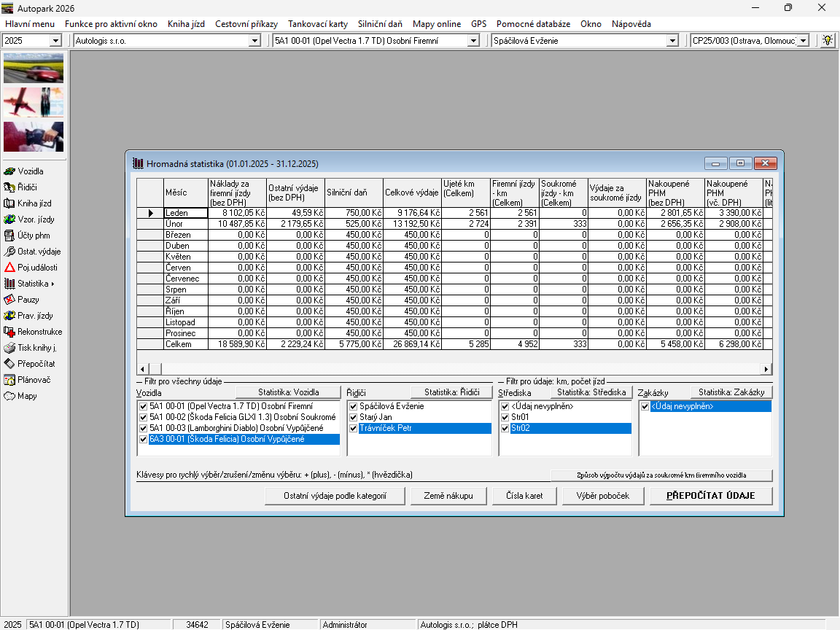Expand the Spáčilová Evženie driver dropdown

(x=672, y=41)
